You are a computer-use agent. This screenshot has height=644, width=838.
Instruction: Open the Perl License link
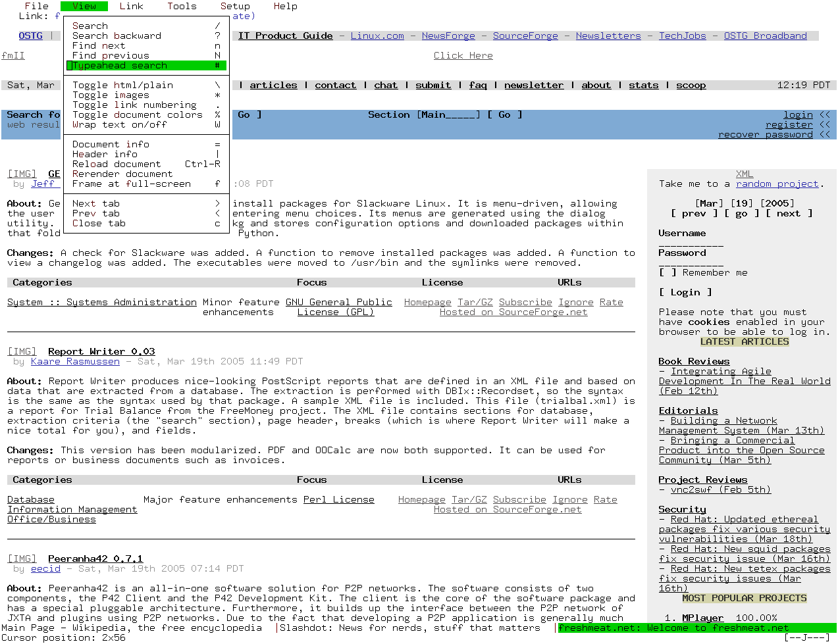(339, 500)
